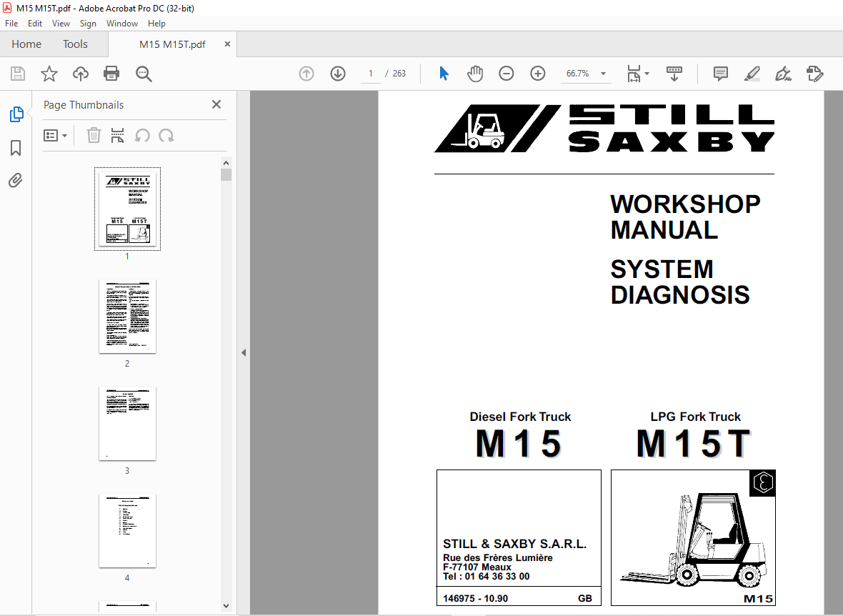Select the M15 M15T.pdf document tab
This screenshot has width=843, height=616.
point(172,44)
